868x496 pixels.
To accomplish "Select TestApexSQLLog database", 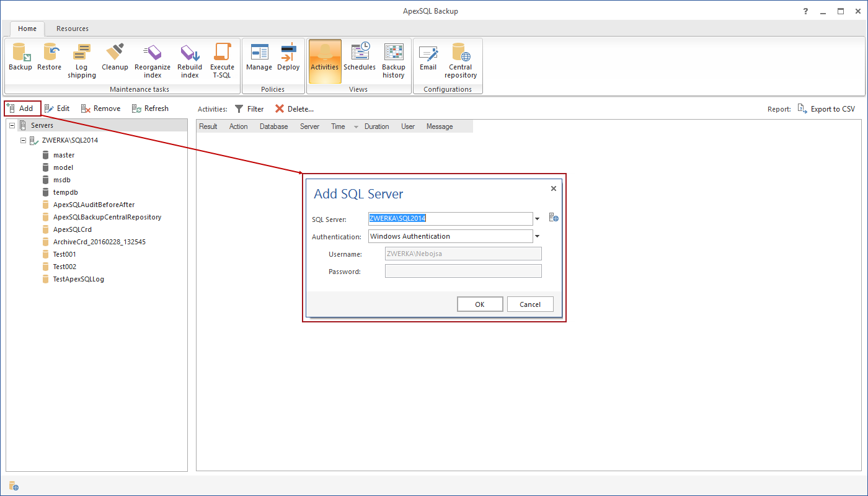I will click(x=79, y=279).
